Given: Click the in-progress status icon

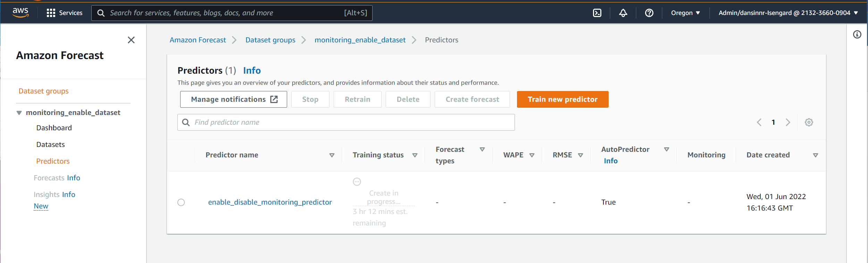Looking at the screenshot, I should click(357, 182).
